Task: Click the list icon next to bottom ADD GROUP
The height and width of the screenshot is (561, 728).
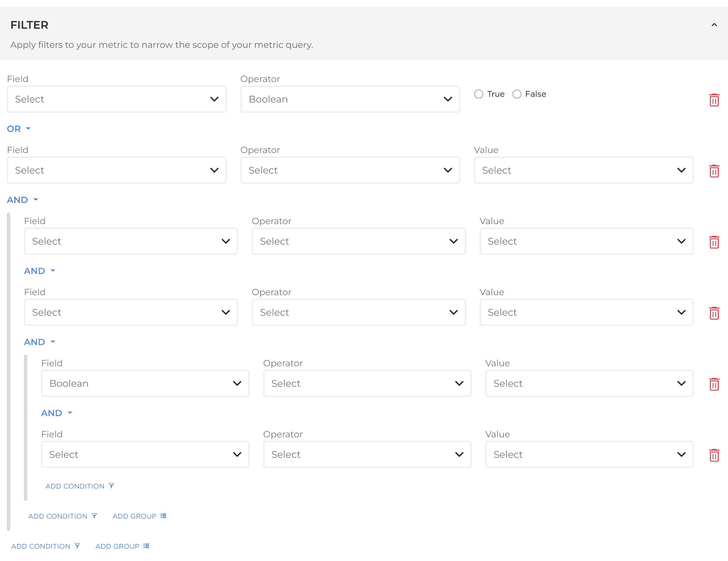Action: click(x=146, y=546)
